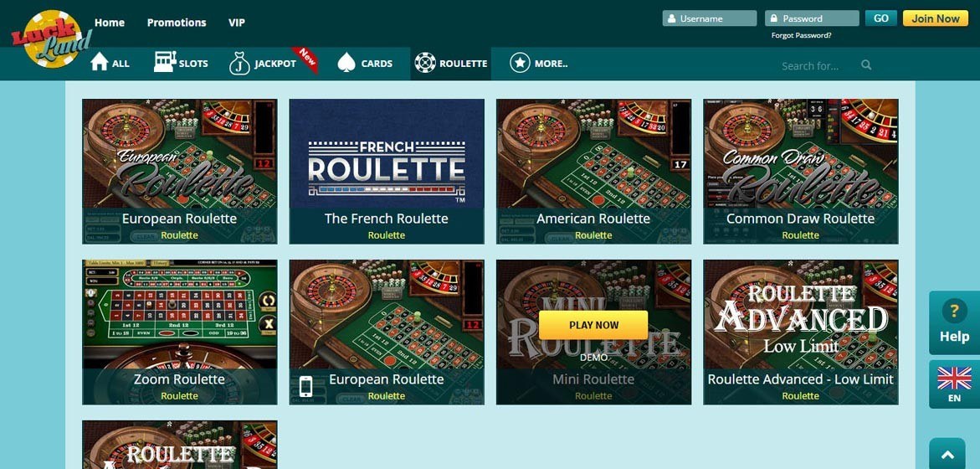Focus the Username input field
The image size is (980, 469).
[x=710, y=18]
